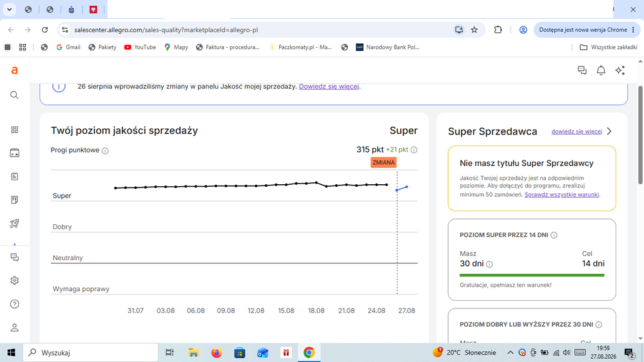Open the rocket promotion icon in sidebar
Viewport: 644px width, 362px height.
coord(14,224)
